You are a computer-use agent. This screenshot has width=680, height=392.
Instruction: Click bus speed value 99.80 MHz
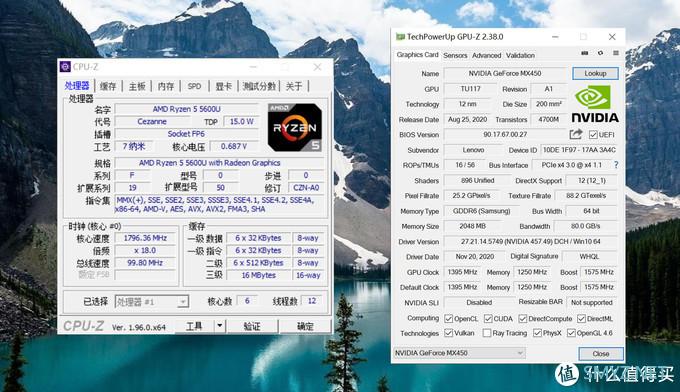tap(145, 263)
